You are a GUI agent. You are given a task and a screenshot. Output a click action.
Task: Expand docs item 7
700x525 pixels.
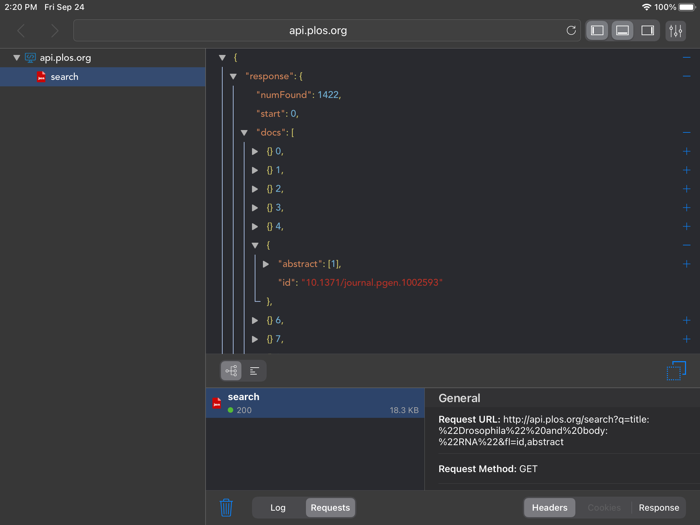255,339
